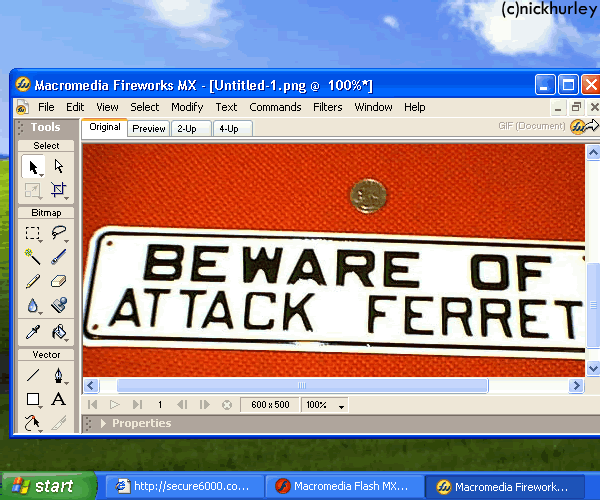Click the vertical scrollbar up arrow
Image resolution: width=600 pixels, height=500 pixels.
click(x=593, y=153)
